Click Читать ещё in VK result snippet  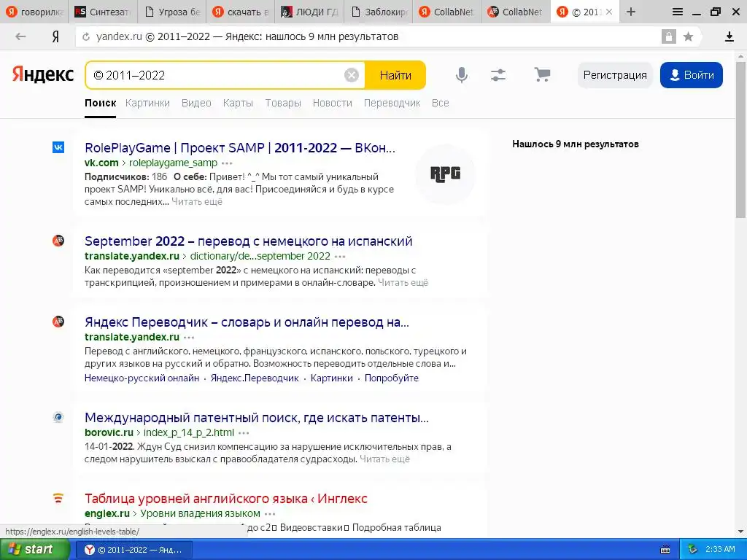[x=197, y=201]
